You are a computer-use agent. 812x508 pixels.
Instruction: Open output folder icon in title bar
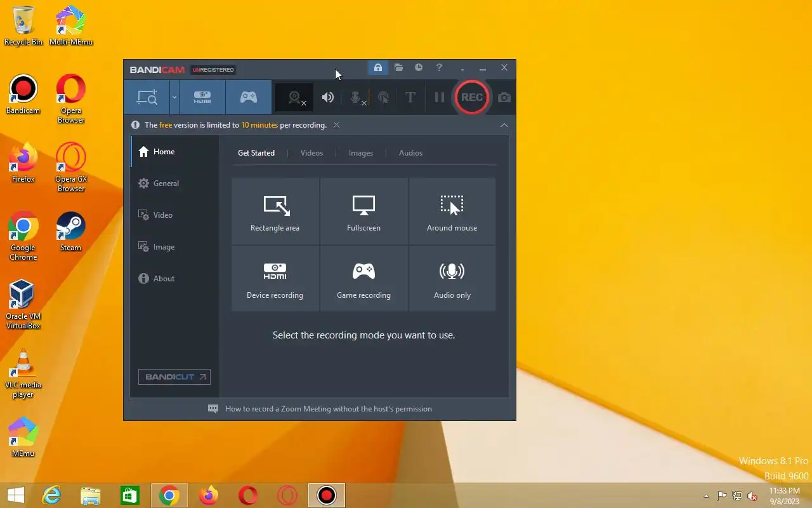pos(398,67)
